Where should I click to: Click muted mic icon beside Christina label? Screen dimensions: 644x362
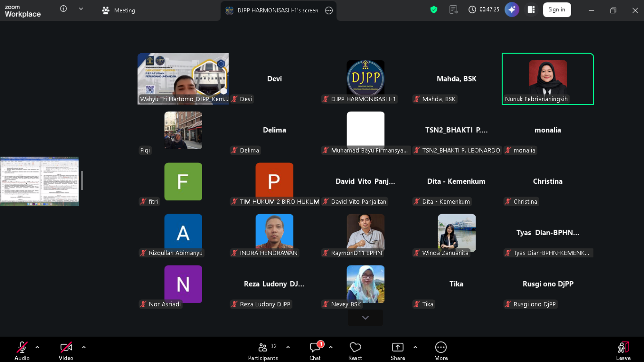(x=508, y=201)
